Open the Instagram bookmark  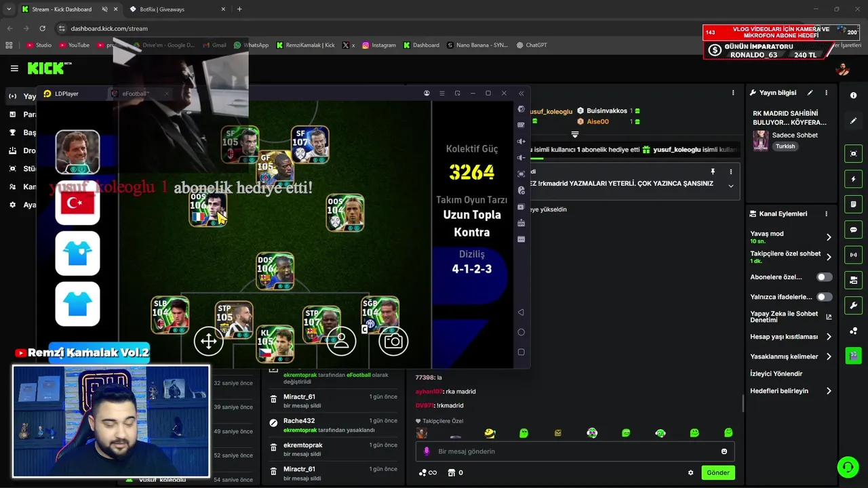coord(379,45)
